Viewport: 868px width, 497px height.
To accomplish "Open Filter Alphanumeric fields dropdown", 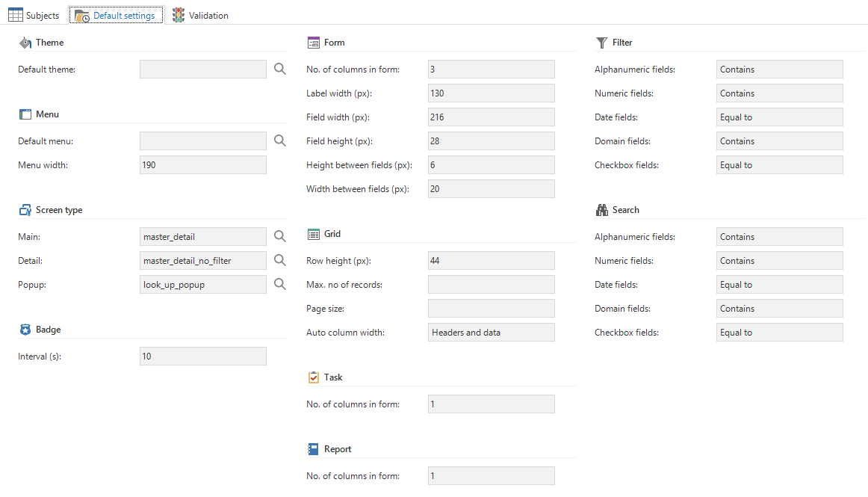I will click(779, 70).
